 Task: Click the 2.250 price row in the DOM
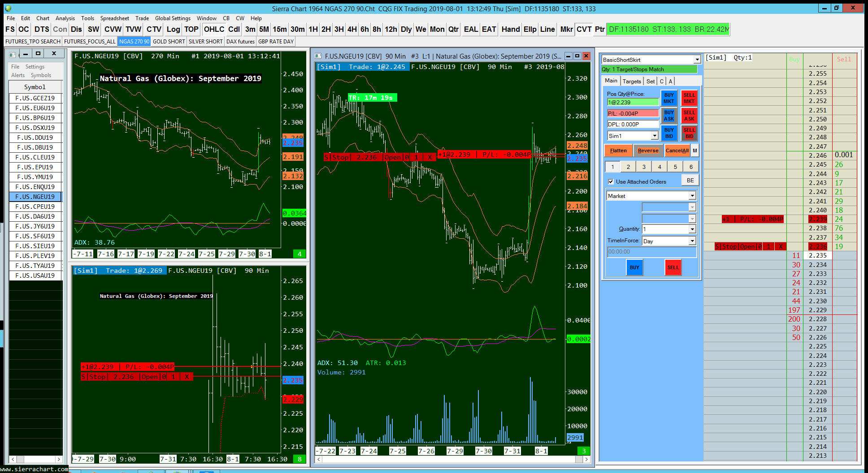click(x=818, y=119)
